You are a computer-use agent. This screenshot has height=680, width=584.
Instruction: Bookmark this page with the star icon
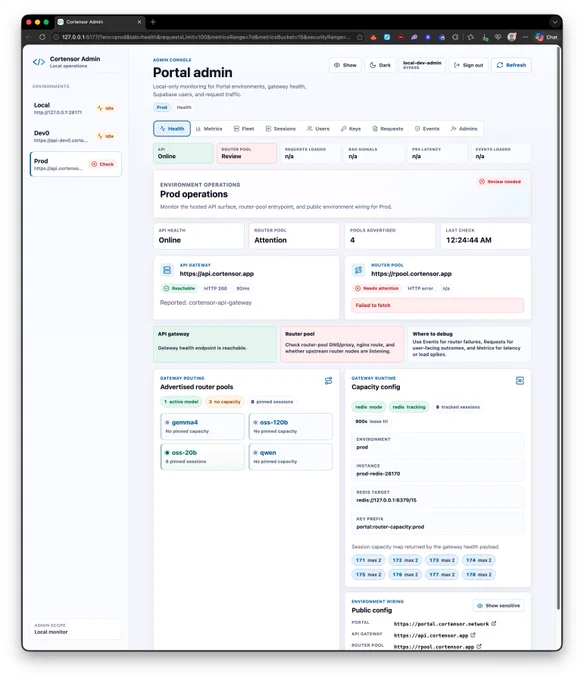pos(359,37)
